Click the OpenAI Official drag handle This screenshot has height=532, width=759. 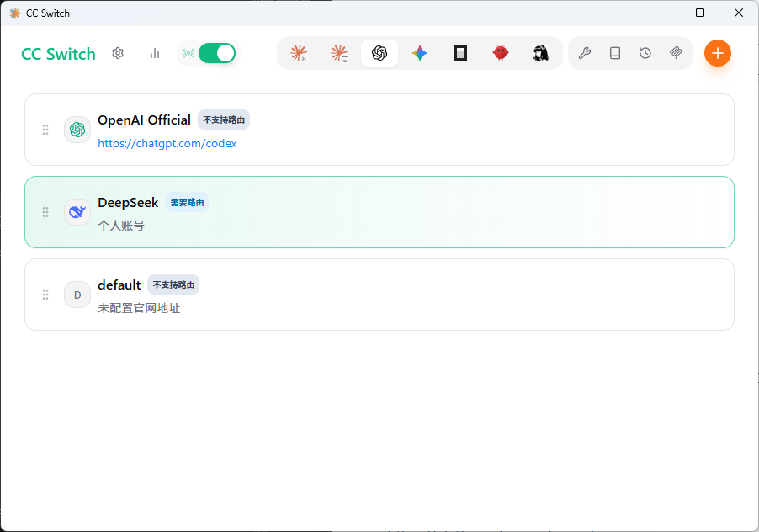pyautogui.click(x=45, y=130)
